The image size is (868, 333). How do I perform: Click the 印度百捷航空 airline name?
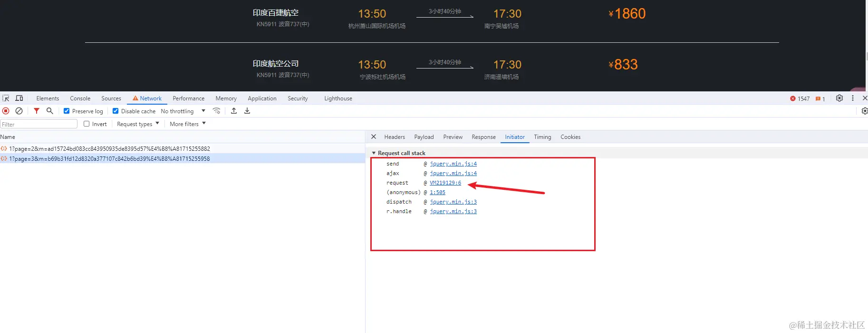(276, 13)
